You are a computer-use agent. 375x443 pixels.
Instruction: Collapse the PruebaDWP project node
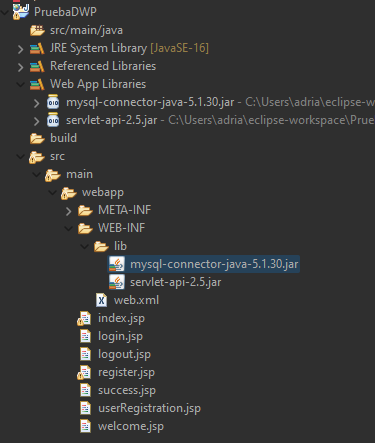[5, 12]
